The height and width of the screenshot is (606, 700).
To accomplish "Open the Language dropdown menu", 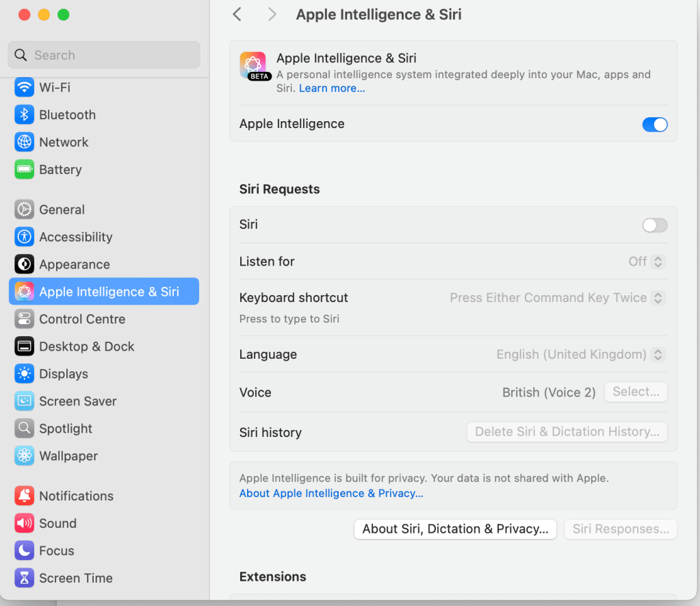I will (x=580, y=355).
